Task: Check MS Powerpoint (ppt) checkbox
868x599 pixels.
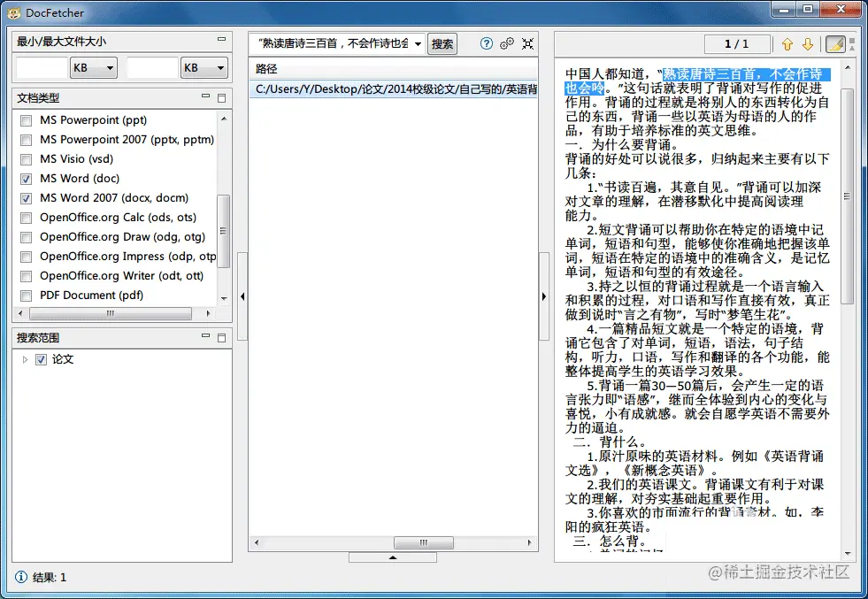Action: tap(26, 120)
